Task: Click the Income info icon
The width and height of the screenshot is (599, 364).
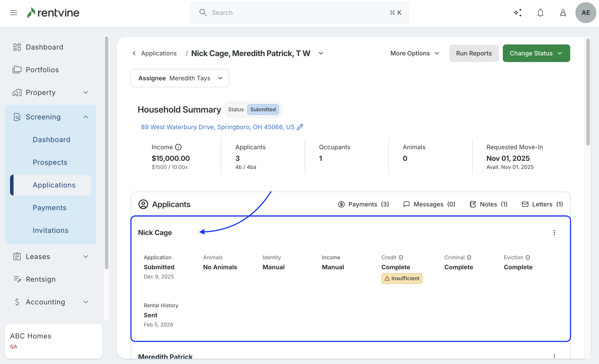Action: tap(178, 147)
